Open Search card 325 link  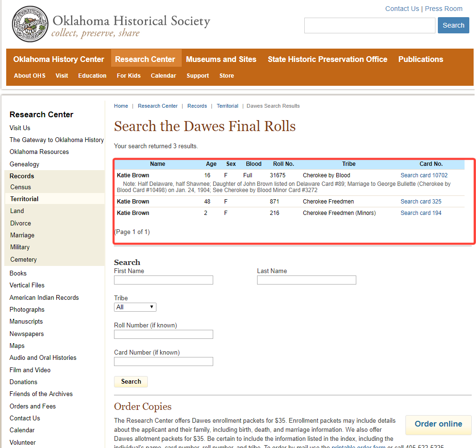click(421, 202)
